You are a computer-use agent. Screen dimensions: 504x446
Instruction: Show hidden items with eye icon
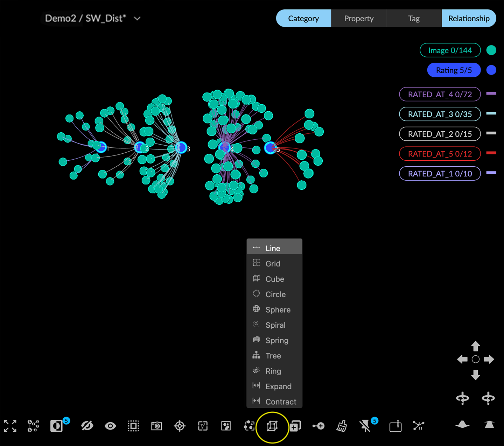pyautogui.click(x=110, y=426)
